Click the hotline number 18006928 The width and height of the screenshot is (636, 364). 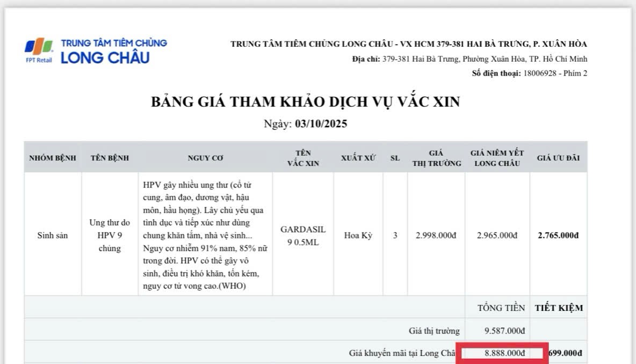[540, 74]
